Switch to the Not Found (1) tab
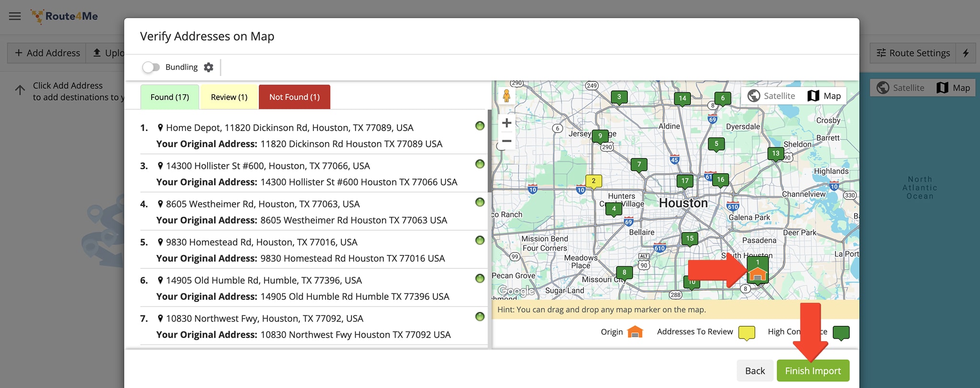Screen dimensions: 980x388 pos(294,97)
